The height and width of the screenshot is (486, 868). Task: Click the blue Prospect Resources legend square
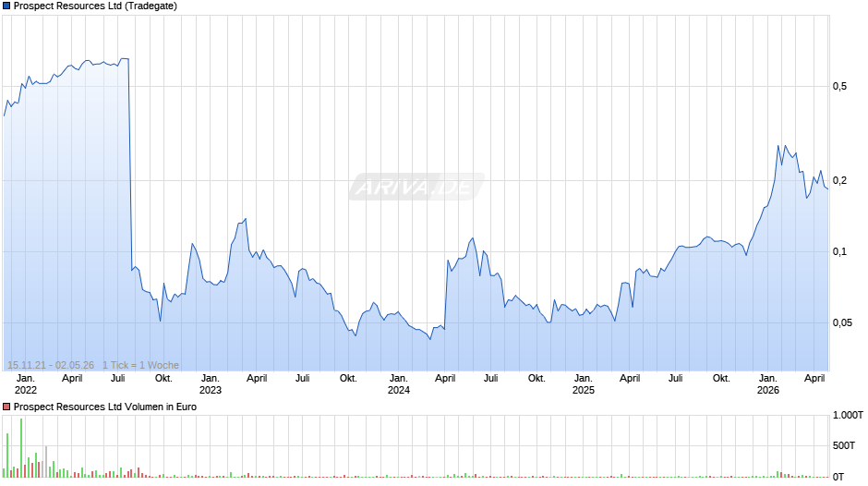coord(6,6)
